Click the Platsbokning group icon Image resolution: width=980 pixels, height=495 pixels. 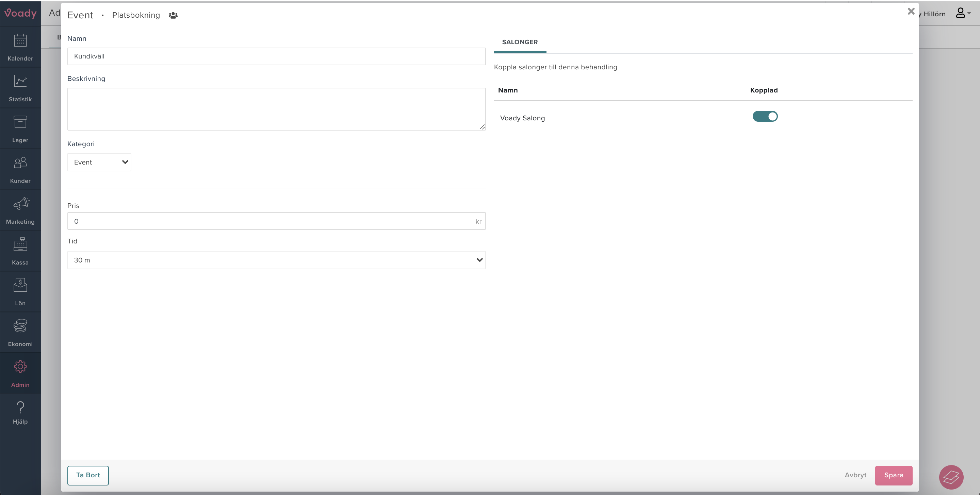(x=173, y=16)
